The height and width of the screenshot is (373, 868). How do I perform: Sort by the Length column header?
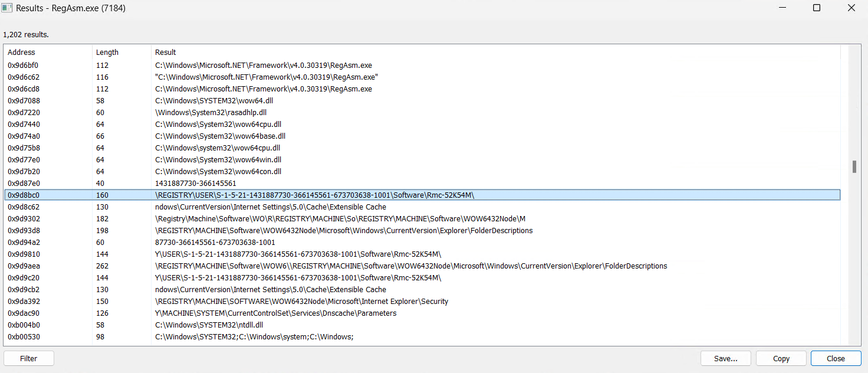pyautogui.click(x=107, y=53)
